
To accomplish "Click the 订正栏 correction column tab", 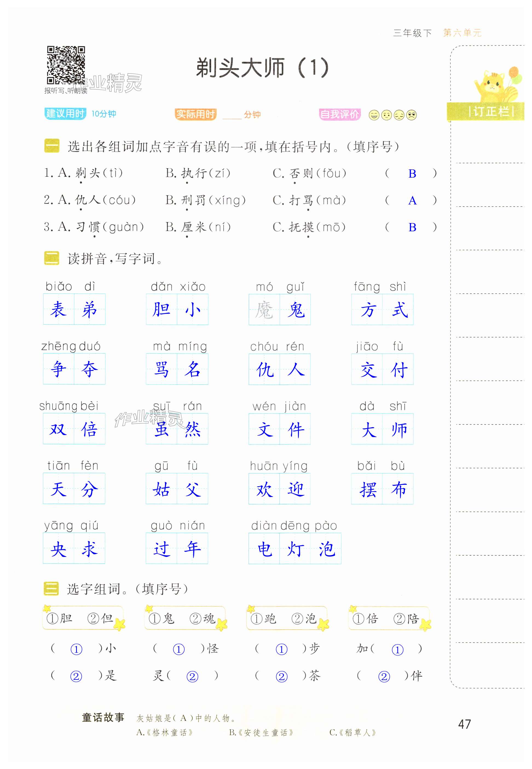I will click(x=491, y=111).
